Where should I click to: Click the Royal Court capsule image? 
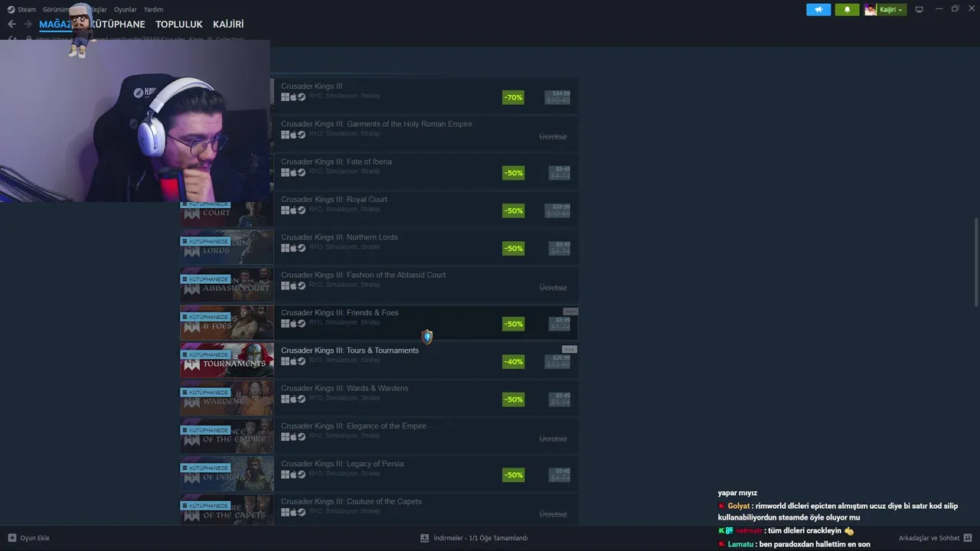227,214
